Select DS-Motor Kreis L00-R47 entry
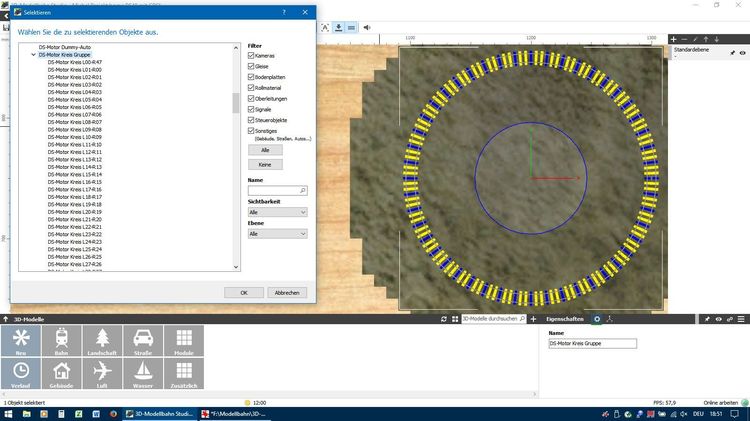 click(x=75, y=62)
